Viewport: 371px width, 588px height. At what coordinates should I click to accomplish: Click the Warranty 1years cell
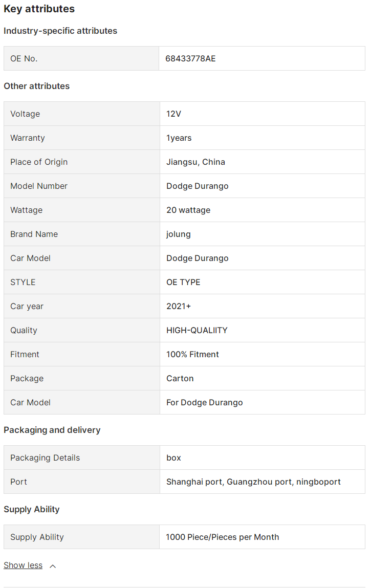[x=179, y=138]
